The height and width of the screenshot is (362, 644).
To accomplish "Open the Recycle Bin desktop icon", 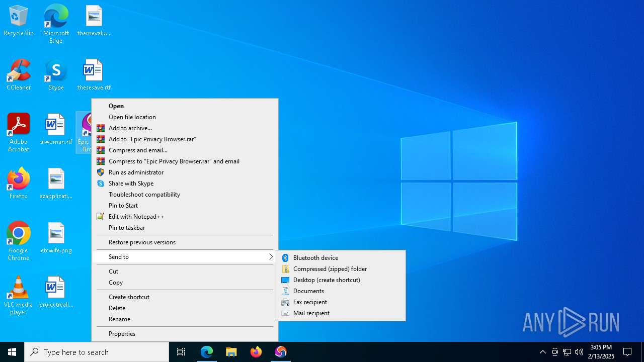I will coord(19,21).
